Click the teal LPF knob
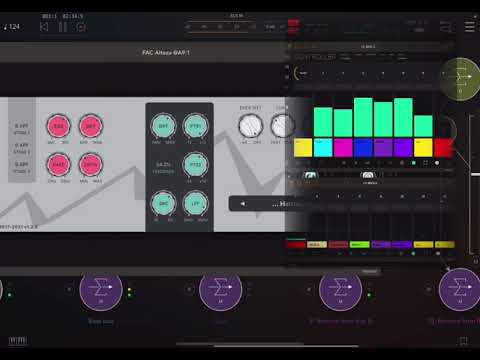The width and height of the screenshot is (480, 360). click(x=196, y=203)
